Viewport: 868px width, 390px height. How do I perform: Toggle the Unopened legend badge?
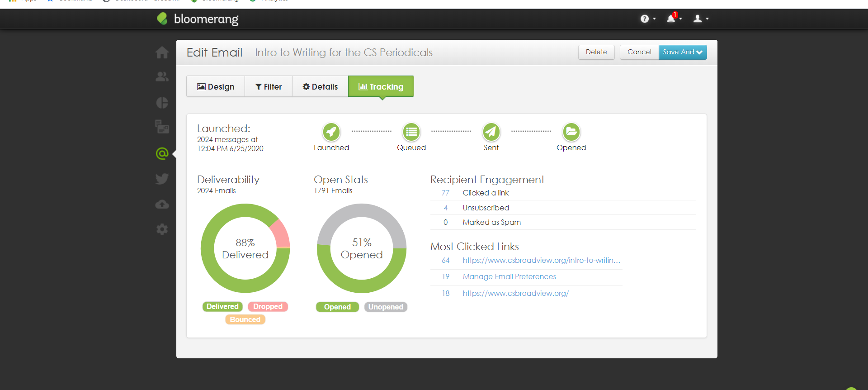tap(386, 307)
